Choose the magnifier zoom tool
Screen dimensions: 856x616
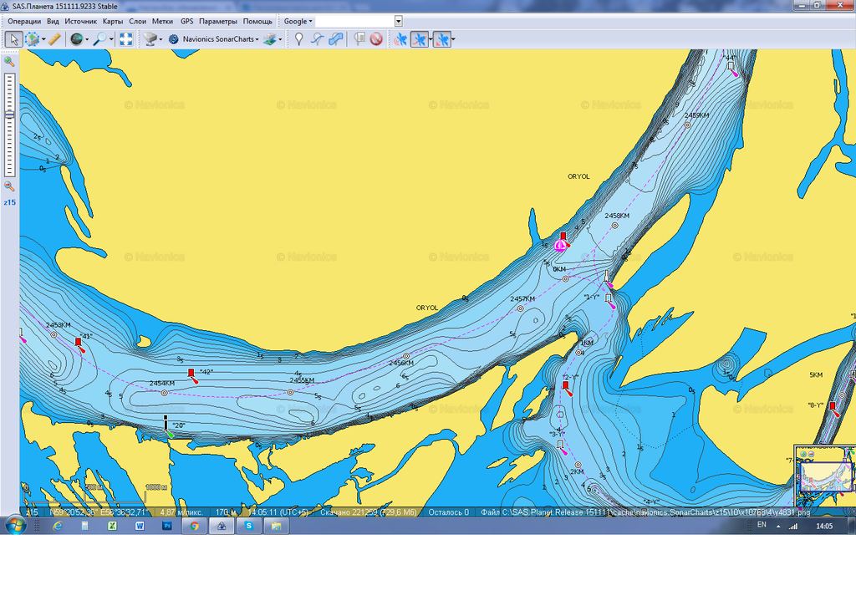pos(99,39)
